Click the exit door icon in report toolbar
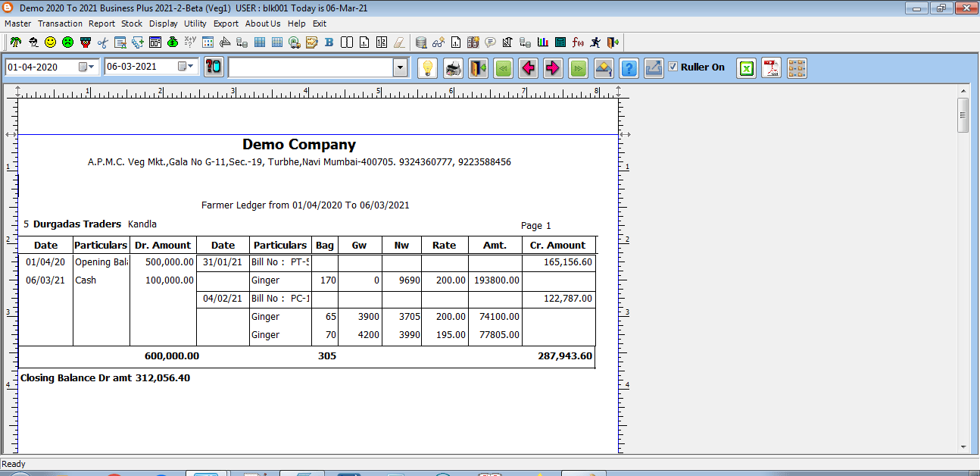Screen dimensions: 980x476 pos(478,68)
